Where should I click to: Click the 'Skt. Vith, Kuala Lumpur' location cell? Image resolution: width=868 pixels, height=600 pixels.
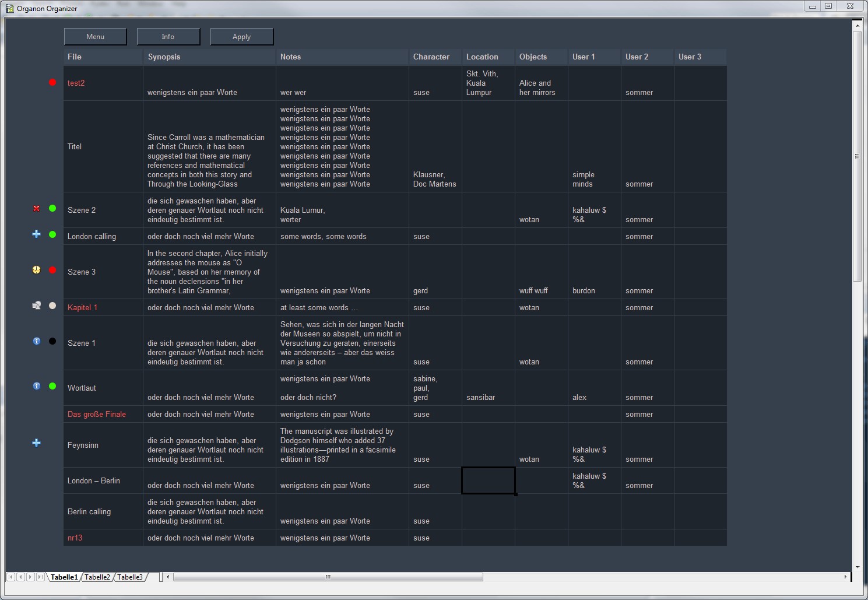point(489,83)
